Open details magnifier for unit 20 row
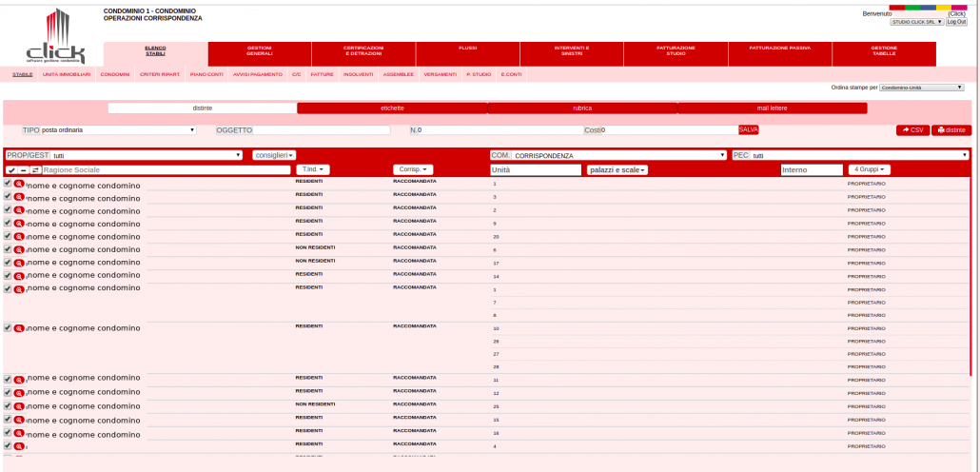This screenshot has width=980, height=472. click(x=19, y=236)
